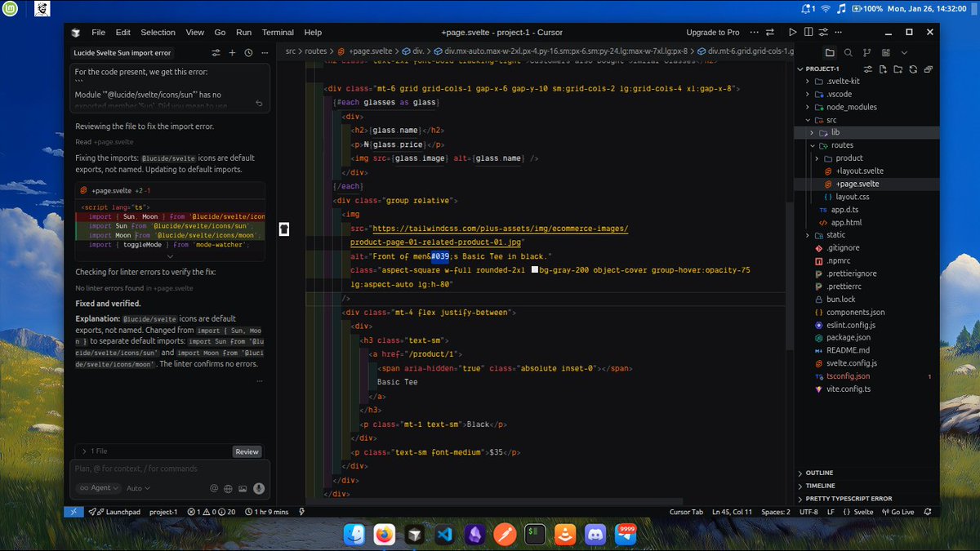
Task: Open errors and warnings count in status bar
Action: click(x=212, y=512)
